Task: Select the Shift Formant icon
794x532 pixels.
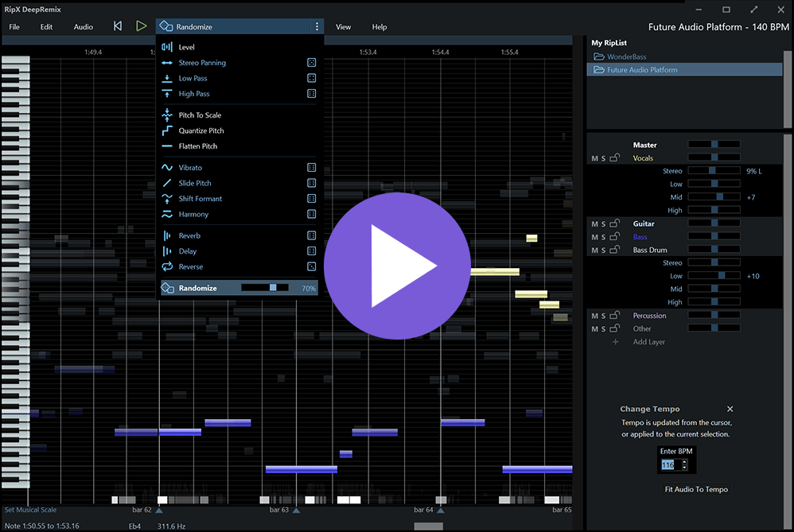Action: coord(167,198)
